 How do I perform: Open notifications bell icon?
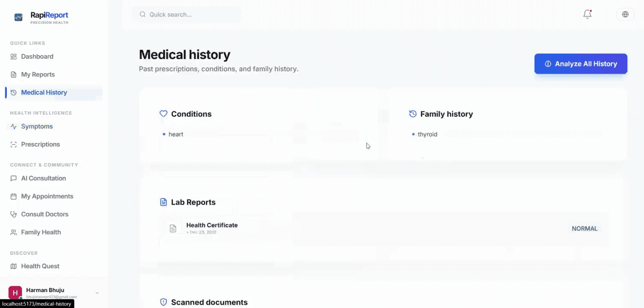[588, 14]
